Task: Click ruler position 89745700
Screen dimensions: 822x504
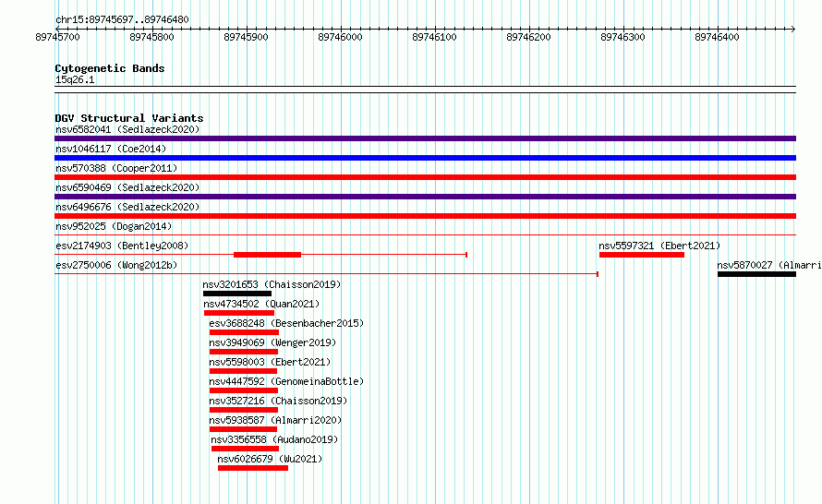Action: (57, 37)
